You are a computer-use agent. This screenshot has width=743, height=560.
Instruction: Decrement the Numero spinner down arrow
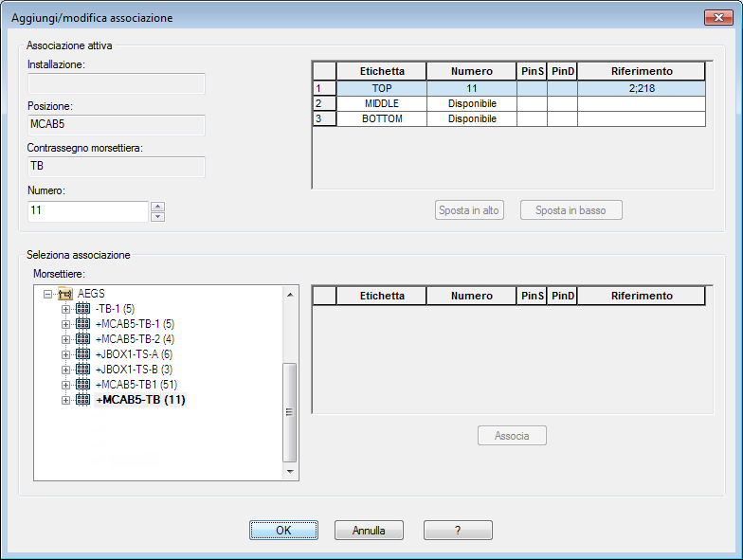coord(157,217)
